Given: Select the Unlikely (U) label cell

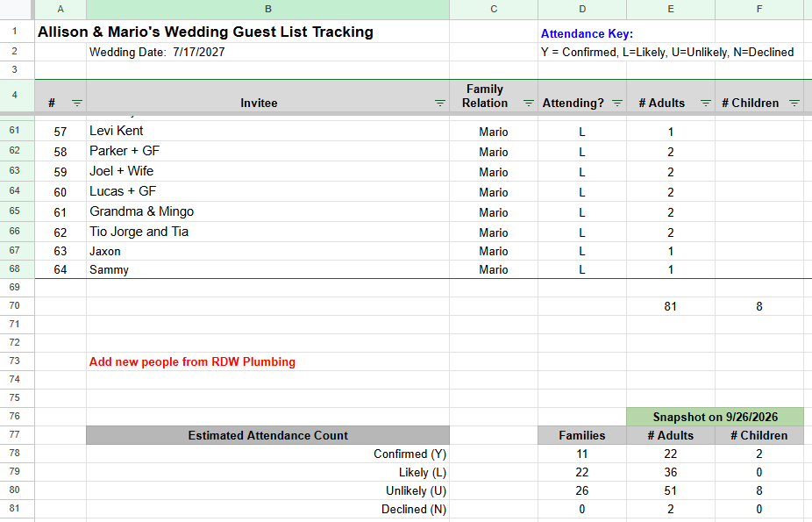Looking at the screenshot, I should pos(267,490).
